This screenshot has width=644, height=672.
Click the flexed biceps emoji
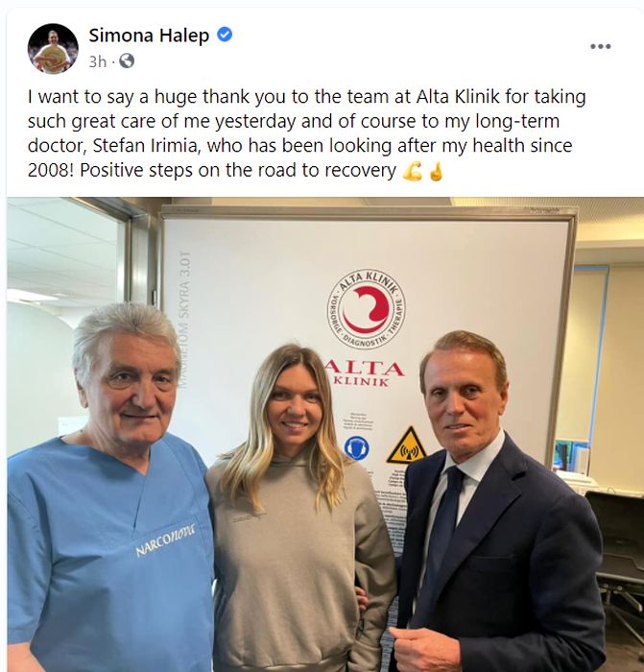pos(412,172)
